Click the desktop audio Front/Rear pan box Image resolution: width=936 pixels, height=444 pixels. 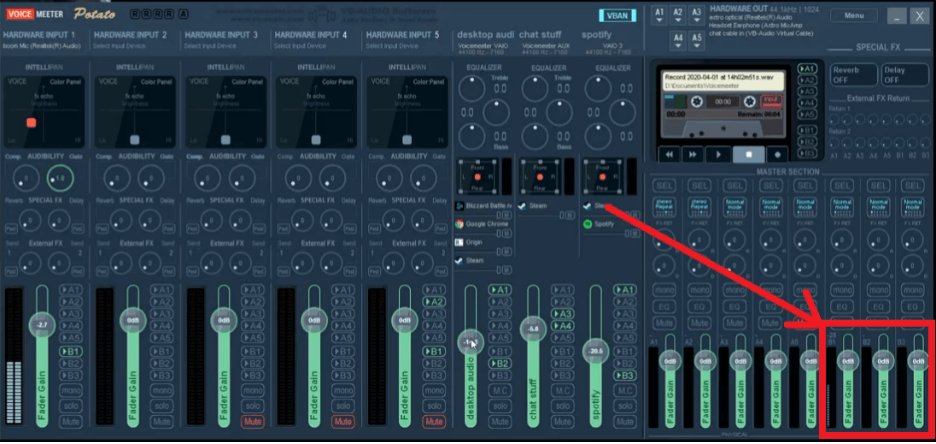[x=478, y=177]
